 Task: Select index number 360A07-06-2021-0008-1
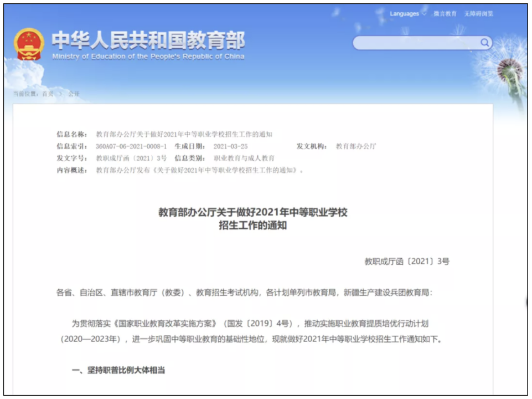click(131, 146)
